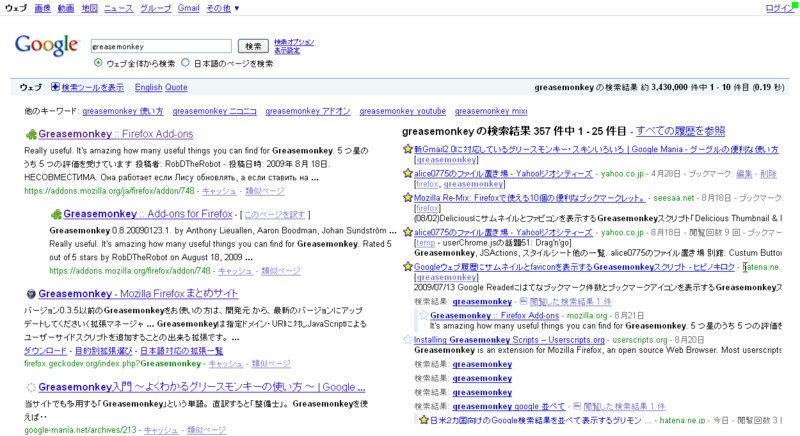The image size is (800, 436).
Task: Toggle empty star beside mozilla.org Firefox Add-ons history
Action: [x=424, y=315]
